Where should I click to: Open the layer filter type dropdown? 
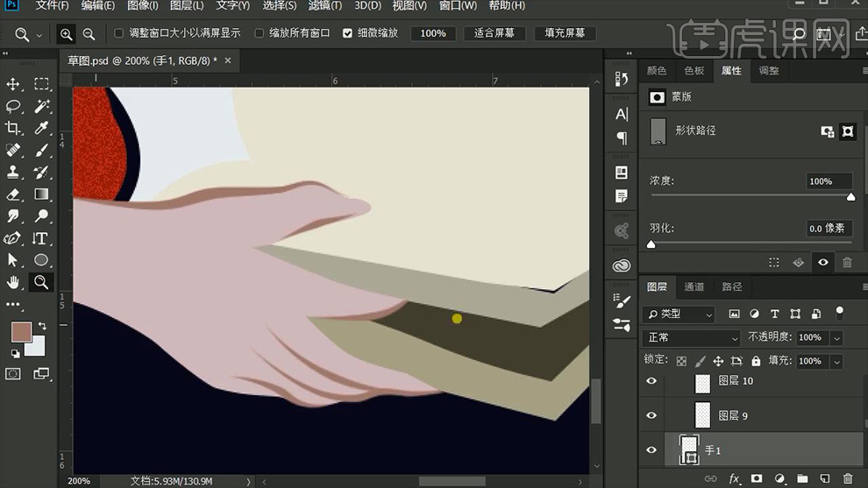coord(679,315)
